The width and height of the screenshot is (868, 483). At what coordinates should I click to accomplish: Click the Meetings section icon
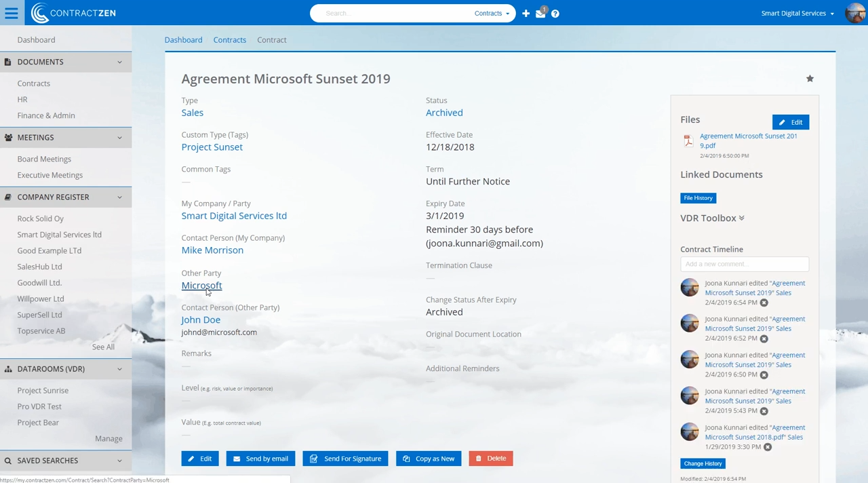pos(8,138)
